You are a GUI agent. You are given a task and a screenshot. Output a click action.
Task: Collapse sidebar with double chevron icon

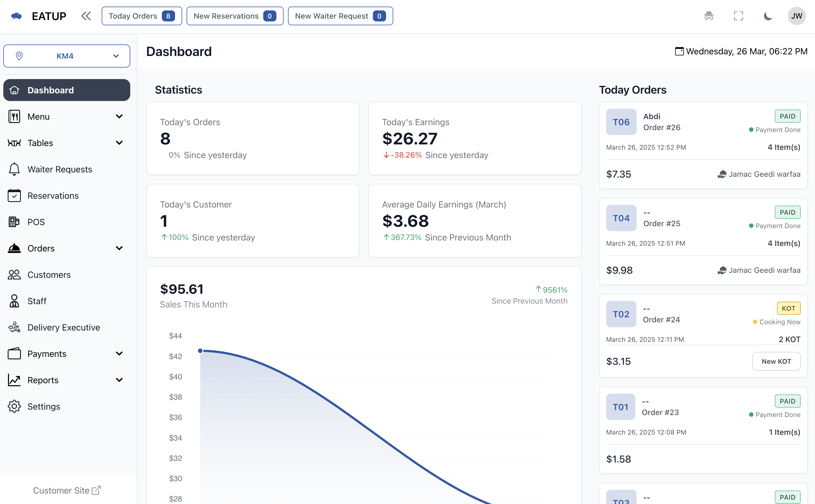click(x=86, y=16)
